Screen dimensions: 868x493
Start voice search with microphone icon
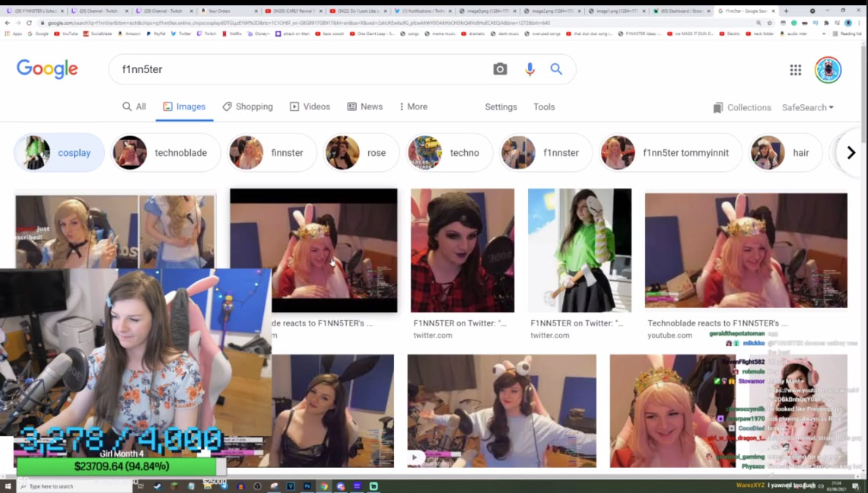tap(529, 69)
